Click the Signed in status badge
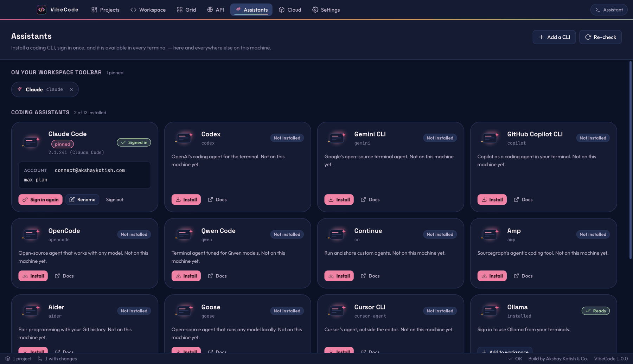The width and height of the screenshot is (633, 364). pyautogui.click(x=134, y=142)
